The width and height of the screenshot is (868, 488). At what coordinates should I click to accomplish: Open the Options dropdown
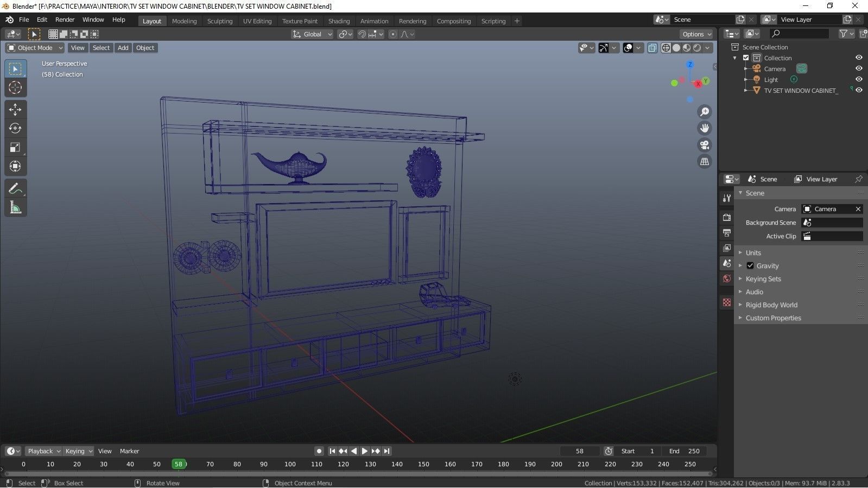click(697, 34)
